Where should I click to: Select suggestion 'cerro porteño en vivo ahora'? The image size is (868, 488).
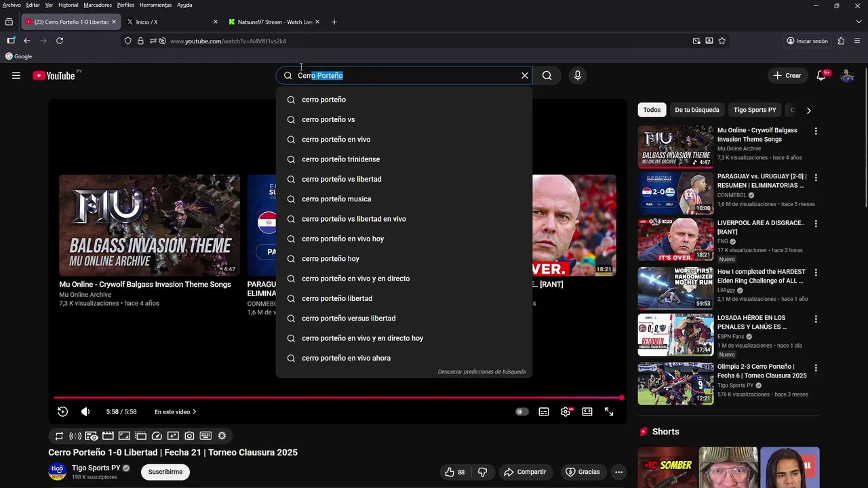pos(404,358)
